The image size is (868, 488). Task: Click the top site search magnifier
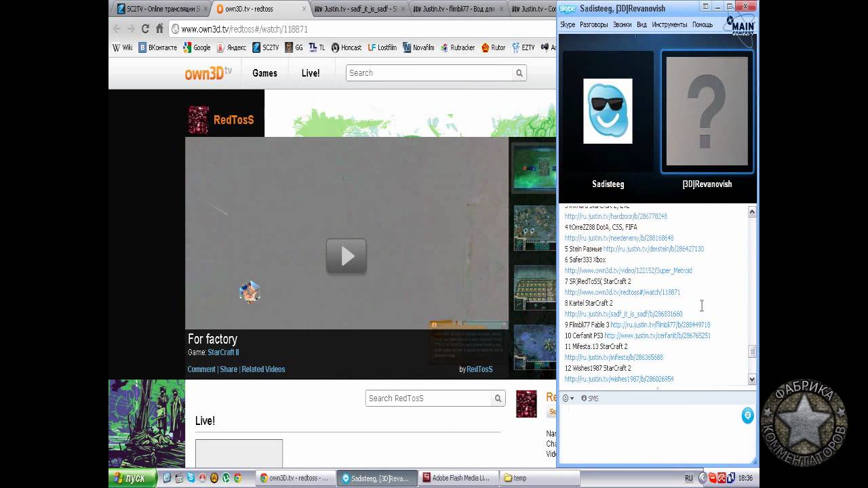click(519, 73)
